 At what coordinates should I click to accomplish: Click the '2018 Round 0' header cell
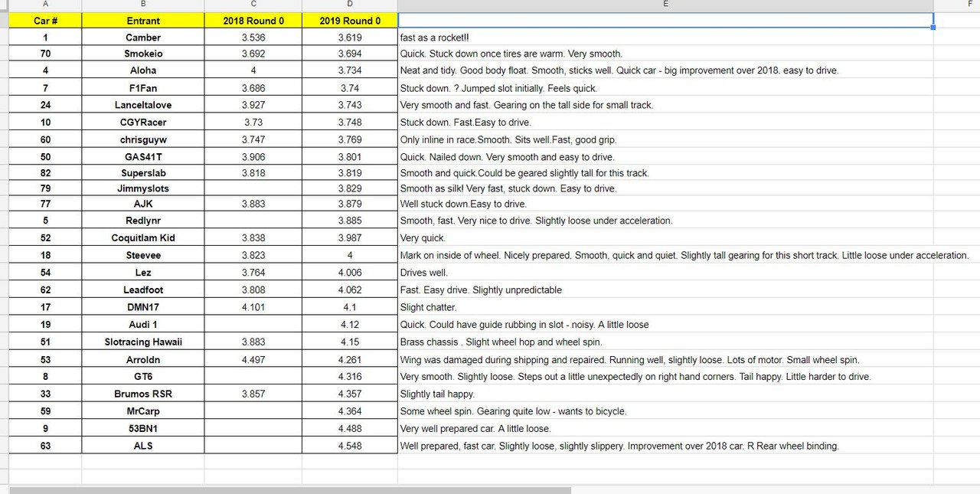[x=253, y=21]
